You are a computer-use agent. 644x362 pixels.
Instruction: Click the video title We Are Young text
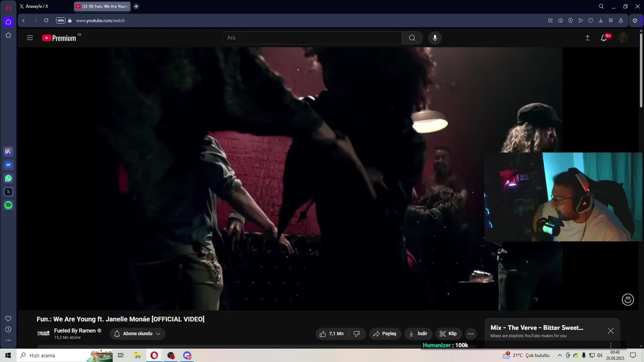pos(120,319)
